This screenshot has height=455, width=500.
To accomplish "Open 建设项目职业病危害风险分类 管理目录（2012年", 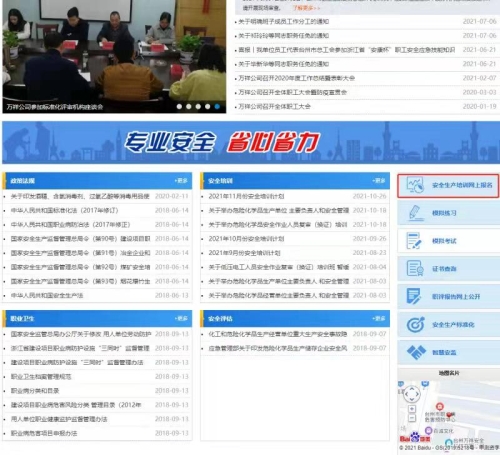I will 76,405.
